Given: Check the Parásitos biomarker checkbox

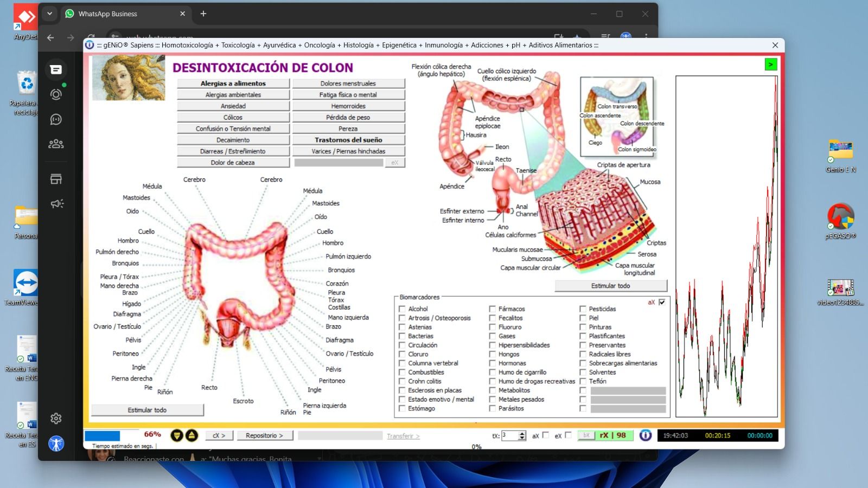Looking at the screenshot, I should (493, 408).
